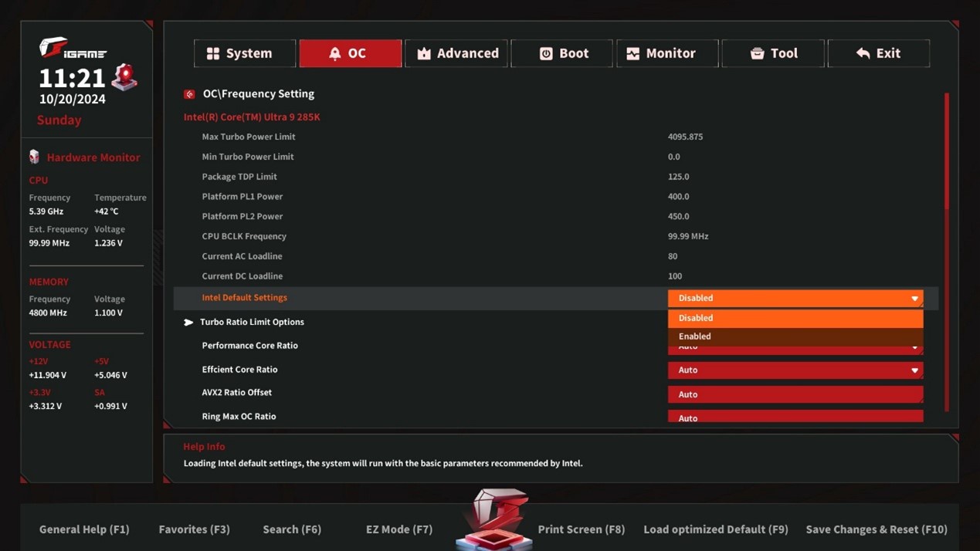Click the iGame logo in sidebar

click(x=73, y=49)
